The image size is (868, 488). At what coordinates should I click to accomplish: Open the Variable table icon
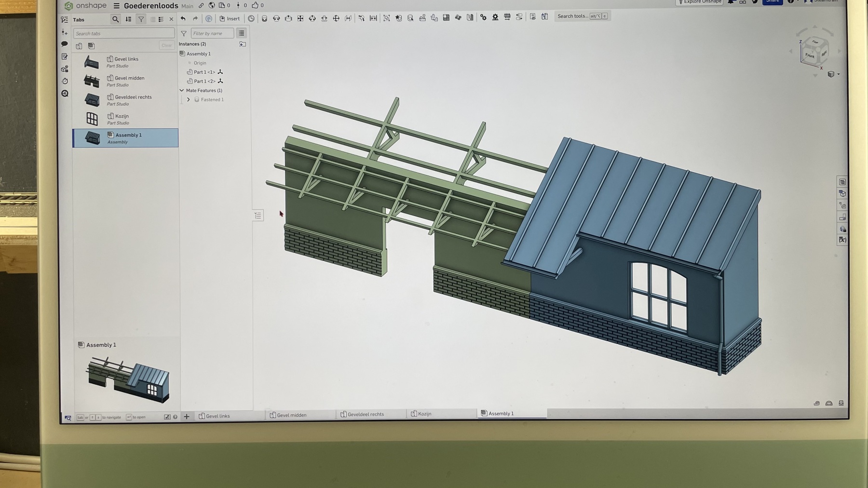842,240
